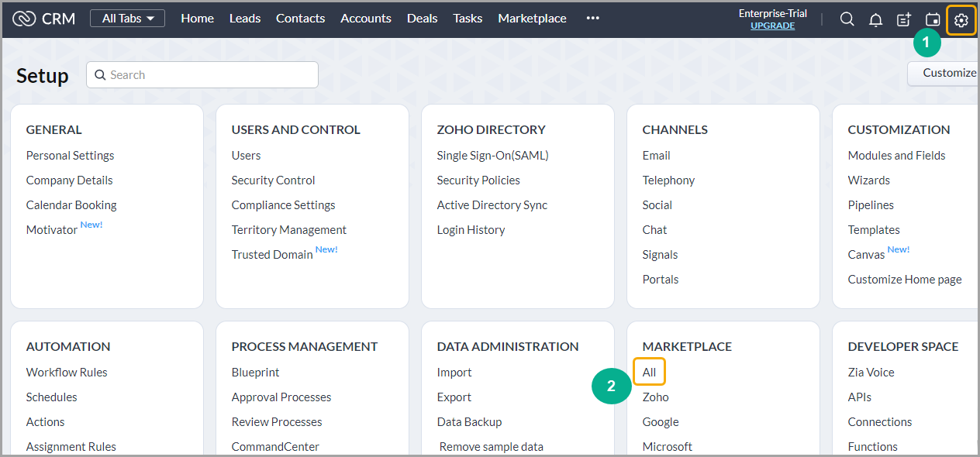Open Canvas under Customization
The image size is (980, 457).
pyautogui.click(x=866, y=255)
